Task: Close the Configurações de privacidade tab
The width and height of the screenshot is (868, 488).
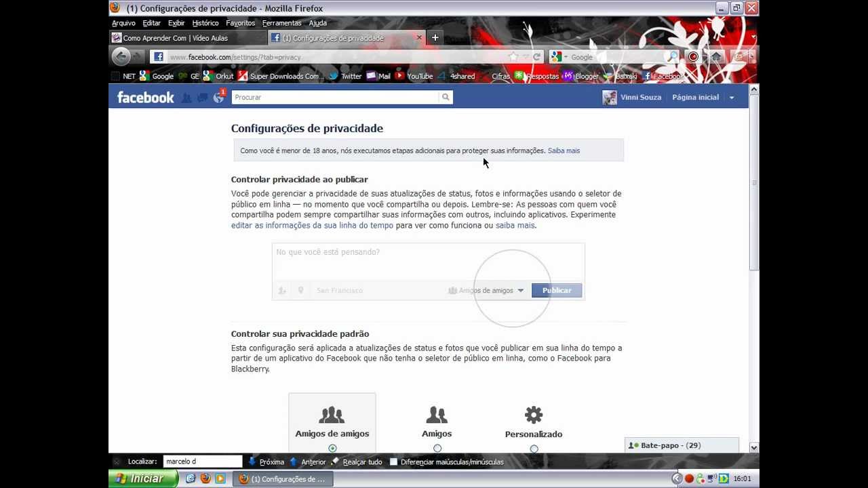Action: point(419,38)
